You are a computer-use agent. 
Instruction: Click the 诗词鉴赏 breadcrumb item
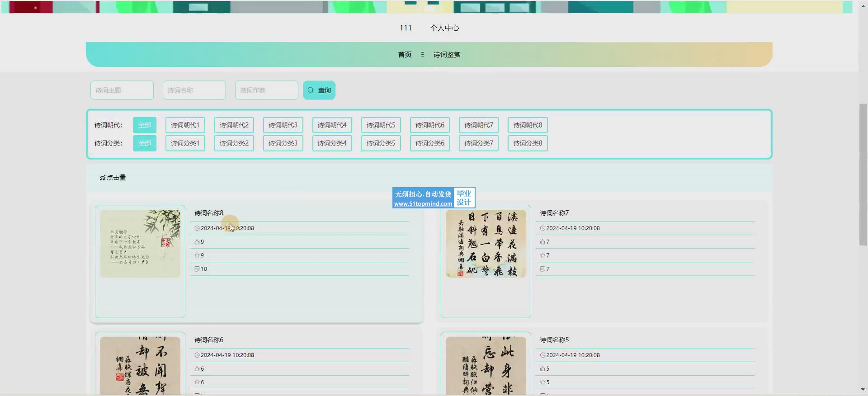coord(447,55)
